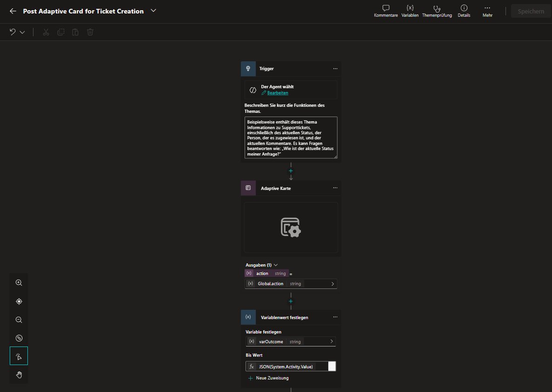Go back using the left arrow
Viewport: 552px width, 392px height.
(x=13, y=11)
